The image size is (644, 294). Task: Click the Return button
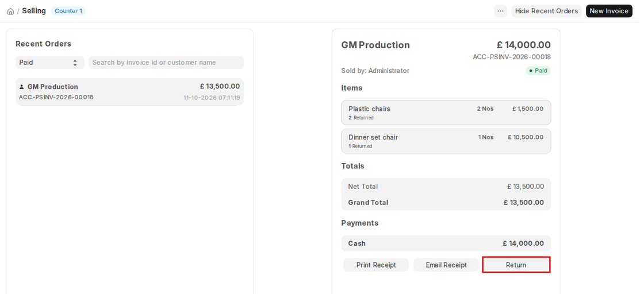coord(516,265)
